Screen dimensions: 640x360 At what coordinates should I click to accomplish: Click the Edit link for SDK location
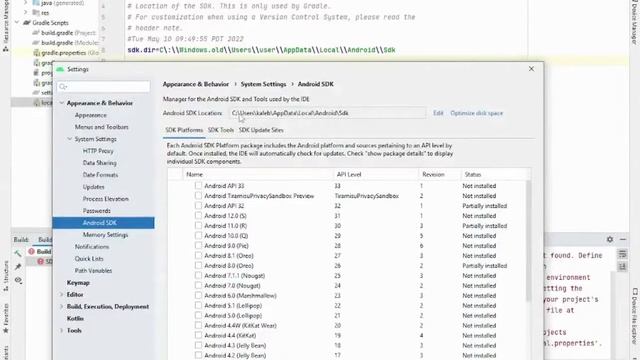[438, 113]
